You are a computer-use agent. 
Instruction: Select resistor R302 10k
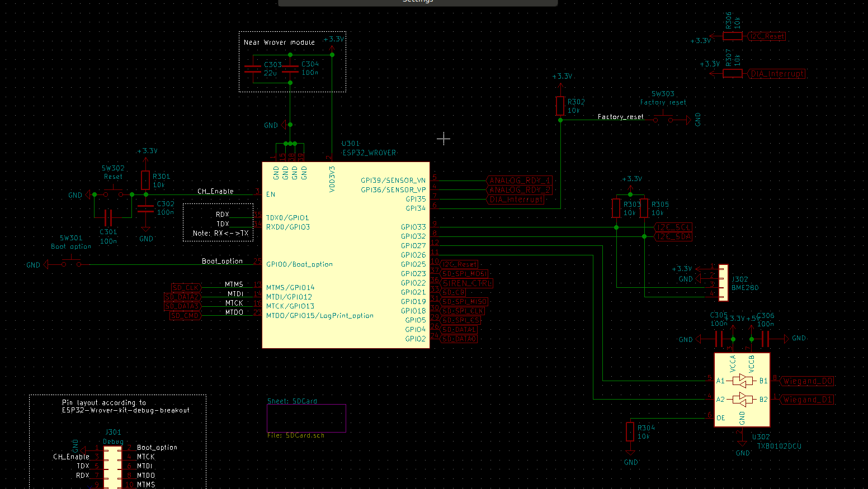pos(560,106)
